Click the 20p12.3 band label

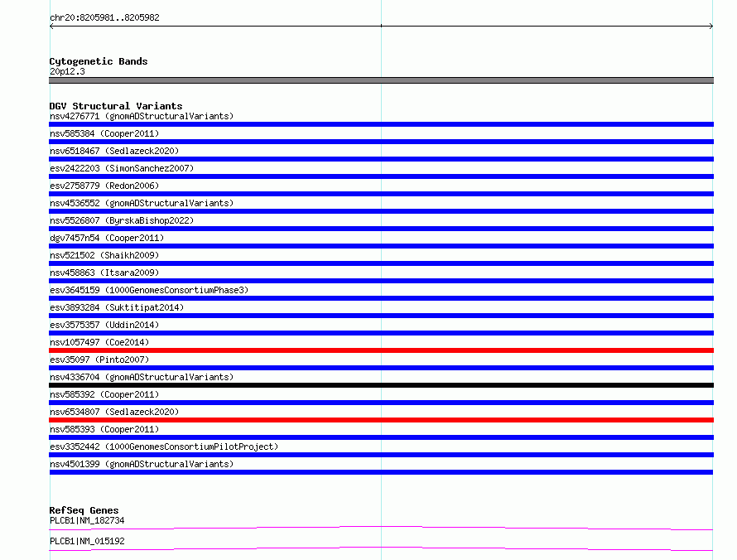pos(67,71)
